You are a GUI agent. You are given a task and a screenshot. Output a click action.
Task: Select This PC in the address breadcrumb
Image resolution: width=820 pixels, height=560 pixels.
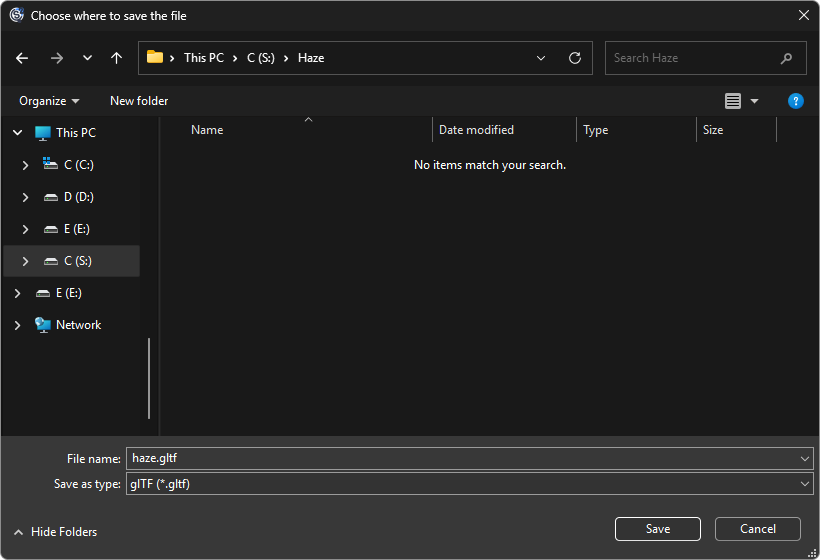(x=204, y=58)
